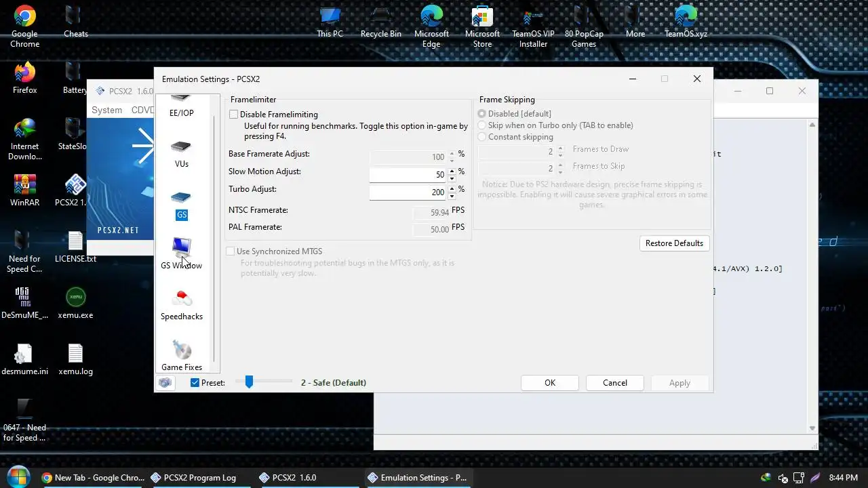868x488 pixels.
Task: Select the This PC desktop icon
Action: [330, 22]
